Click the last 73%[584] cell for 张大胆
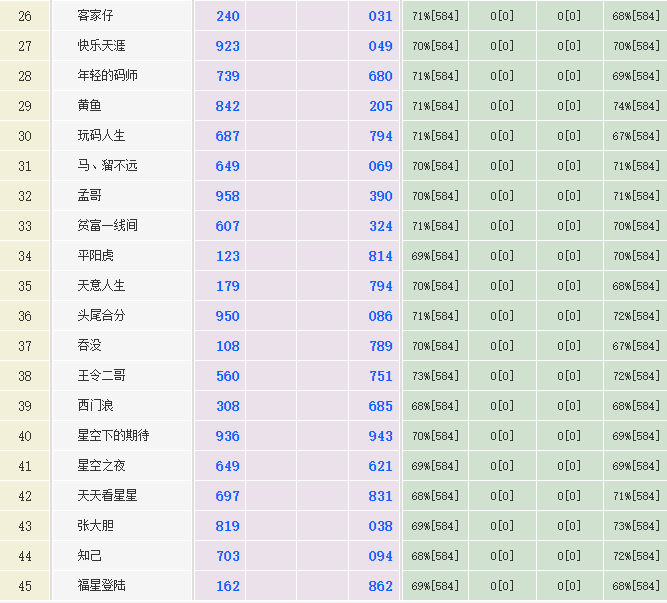 point(636,526)
